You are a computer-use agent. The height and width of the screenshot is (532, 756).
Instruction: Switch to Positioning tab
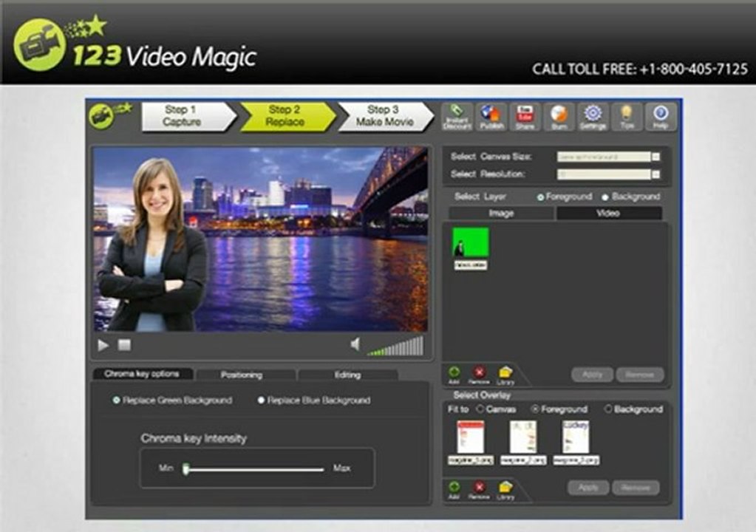(245, 375)
